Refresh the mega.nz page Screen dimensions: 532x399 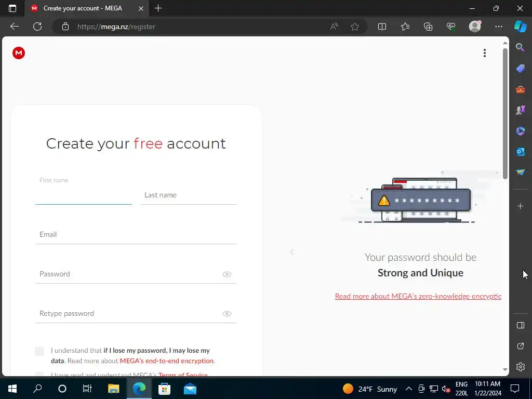[x=37, y=26]
